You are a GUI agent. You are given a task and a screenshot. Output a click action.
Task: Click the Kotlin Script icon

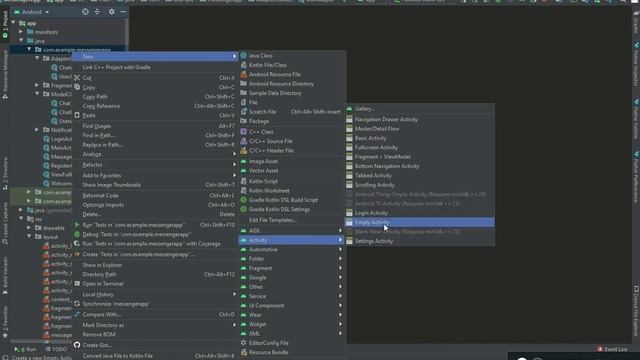[x=244, y=181]
